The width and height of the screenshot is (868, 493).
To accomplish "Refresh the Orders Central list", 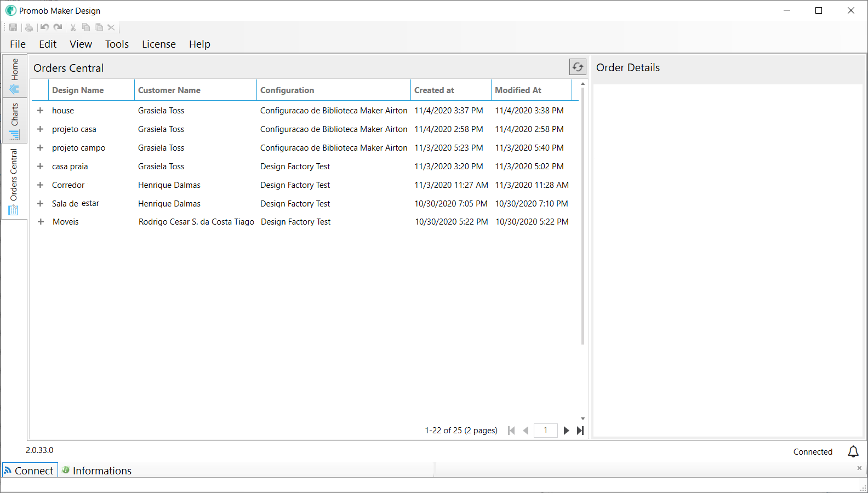I will (x=578, y=67).
